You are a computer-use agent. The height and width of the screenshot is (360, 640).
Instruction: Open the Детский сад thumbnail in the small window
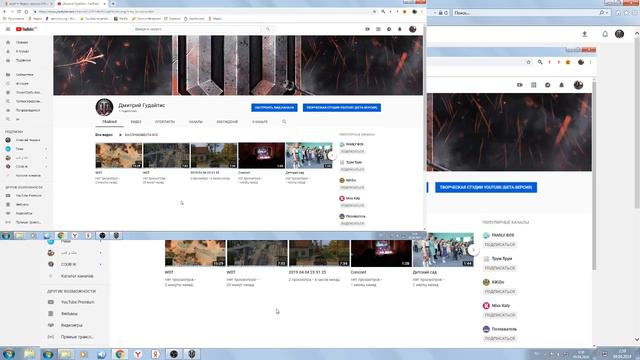309,156
